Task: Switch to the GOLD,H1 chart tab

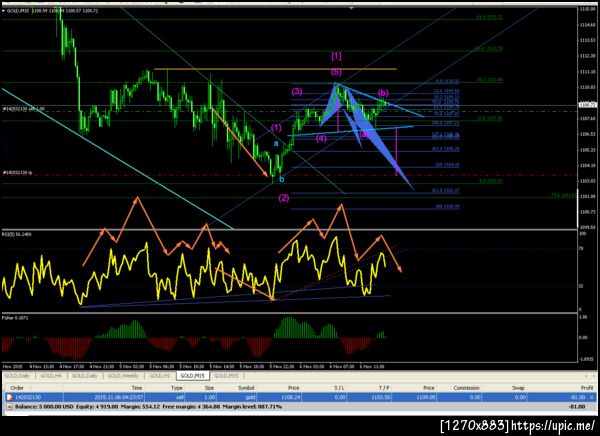Action: point(159,376)
